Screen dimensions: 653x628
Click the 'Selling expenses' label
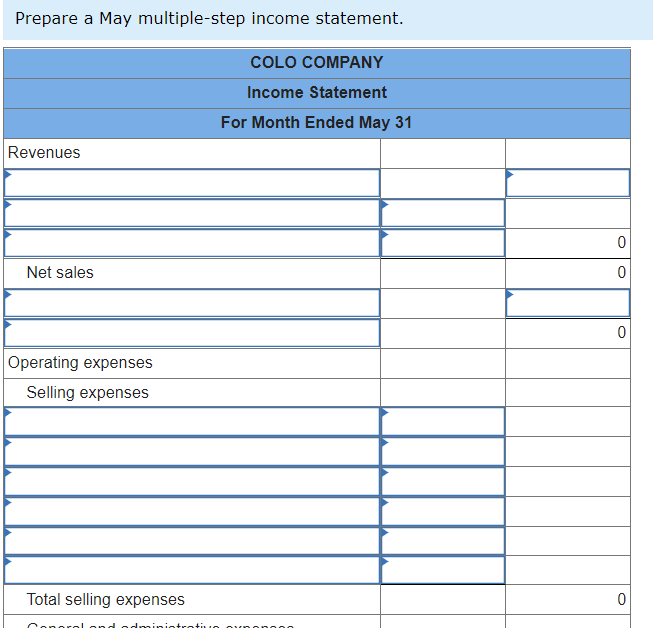tap(87, 392)
